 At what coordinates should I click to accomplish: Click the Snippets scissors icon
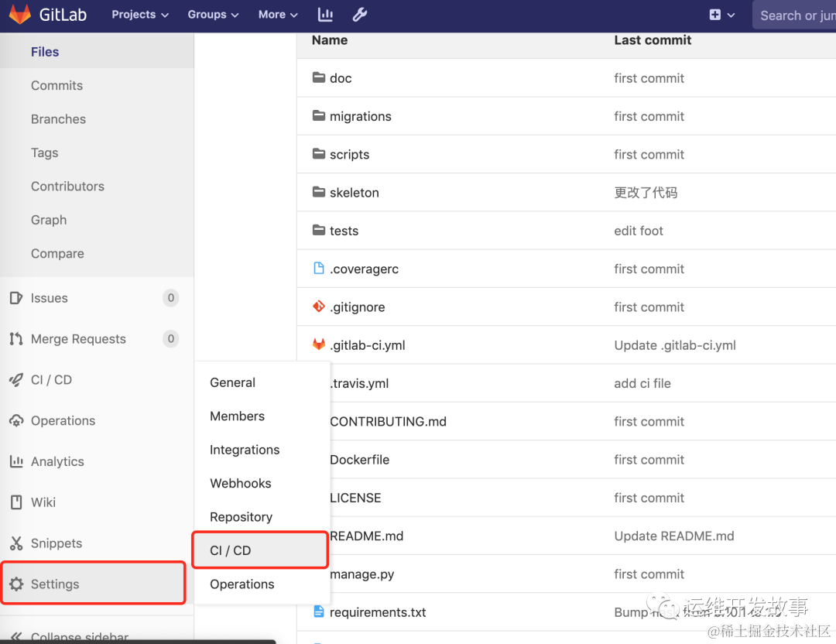16,543
